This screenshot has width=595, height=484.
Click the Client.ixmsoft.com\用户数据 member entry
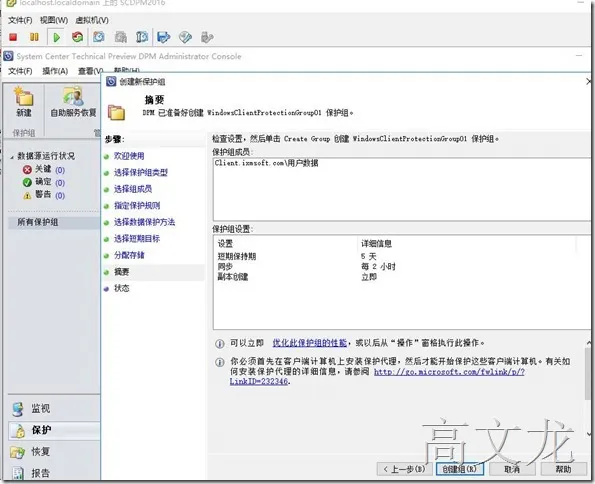coord(266,163)
